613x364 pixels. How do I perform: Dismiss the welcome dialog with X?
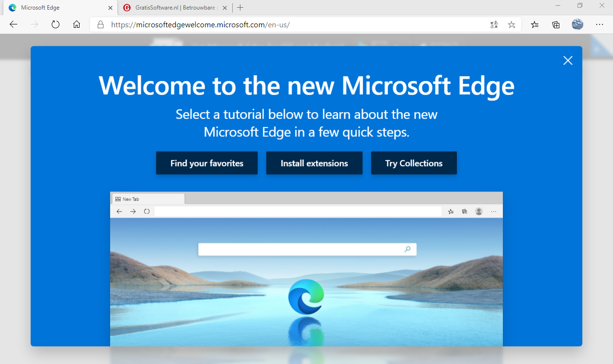point(568,60)
